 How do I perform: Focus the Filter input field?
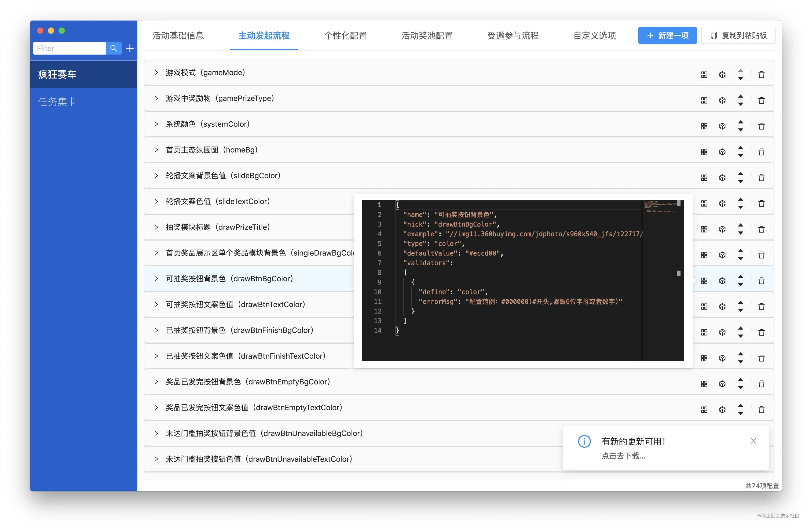[x=69, y=48]
